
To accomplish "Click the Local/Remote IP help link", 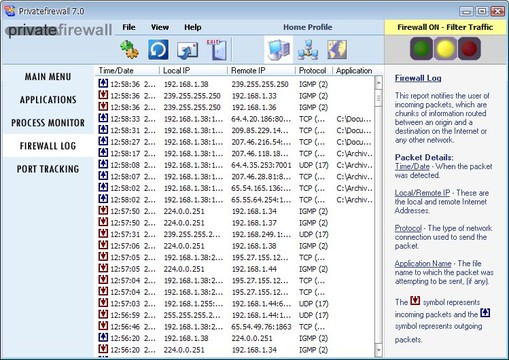I will click(422, 193).
